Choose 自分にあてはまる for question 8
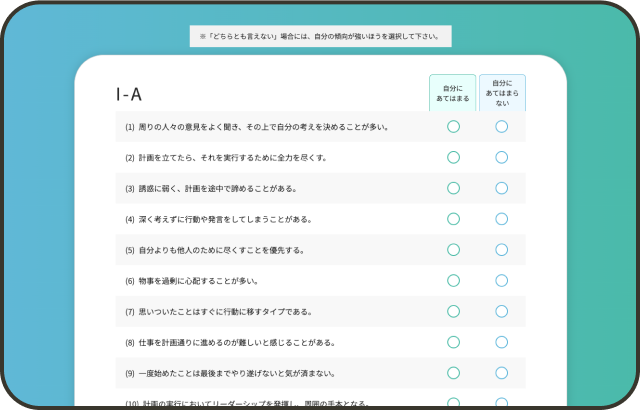 tap(453, 343)
